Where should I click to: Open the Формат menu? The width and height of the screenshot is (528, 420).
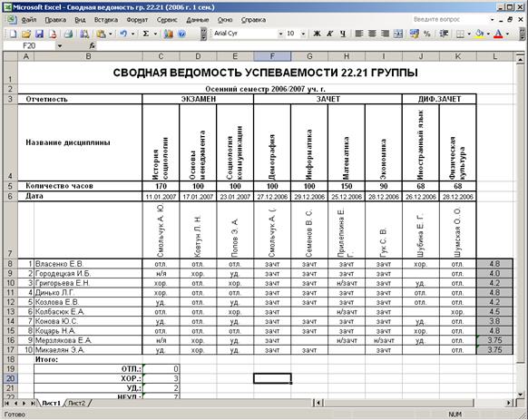pyautogui.click(x=137, y=20)
